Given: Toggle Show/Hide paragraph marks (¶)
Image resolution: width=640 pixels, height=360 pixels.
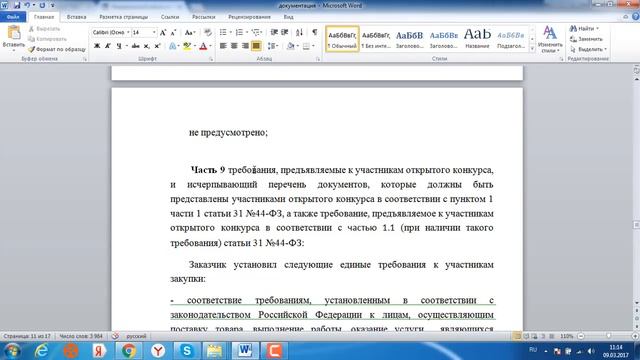Looking at the screenshot, I should point(315,32).
